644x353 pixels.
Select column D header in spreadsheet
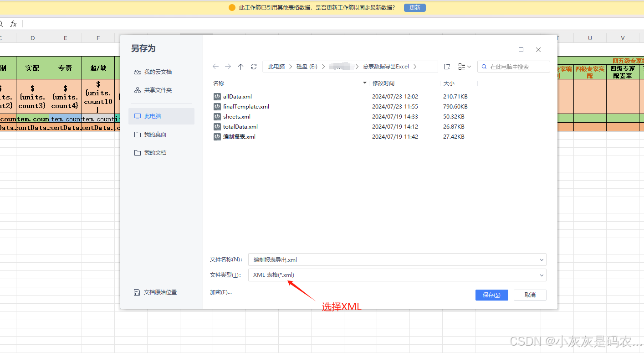(33, 38)
